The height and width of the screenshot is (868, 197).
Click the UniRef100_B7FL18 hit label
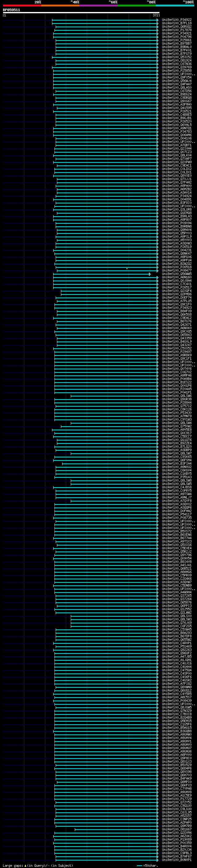point(177,23)
